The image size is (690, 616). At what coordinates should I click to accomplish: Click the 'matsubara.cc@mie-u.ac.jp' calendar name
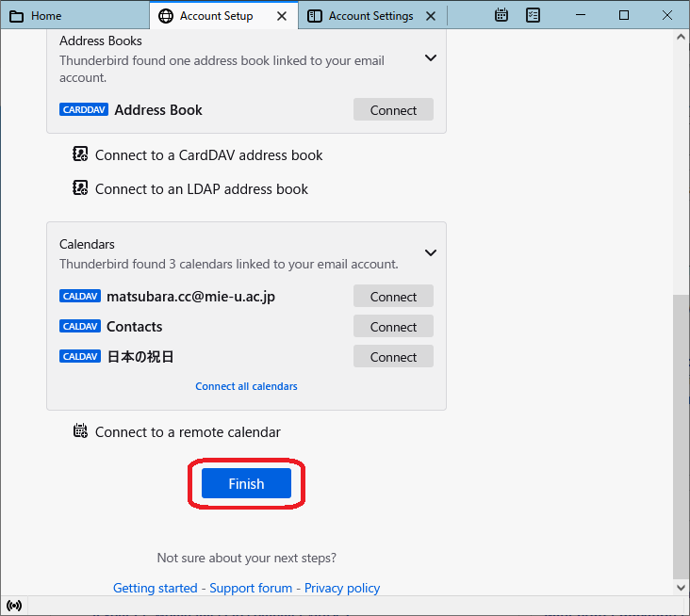[x=191, y=297]
